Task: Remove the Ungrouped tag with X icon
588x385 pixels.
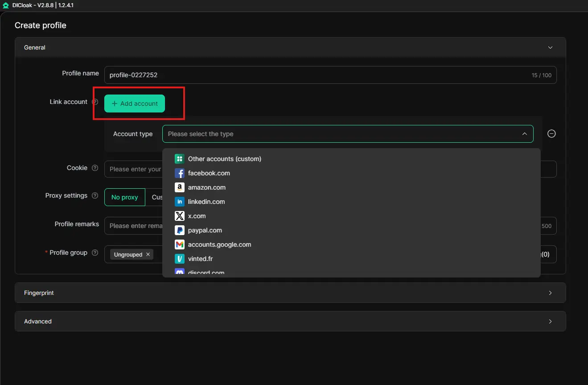Action: [x=148, y=254]
